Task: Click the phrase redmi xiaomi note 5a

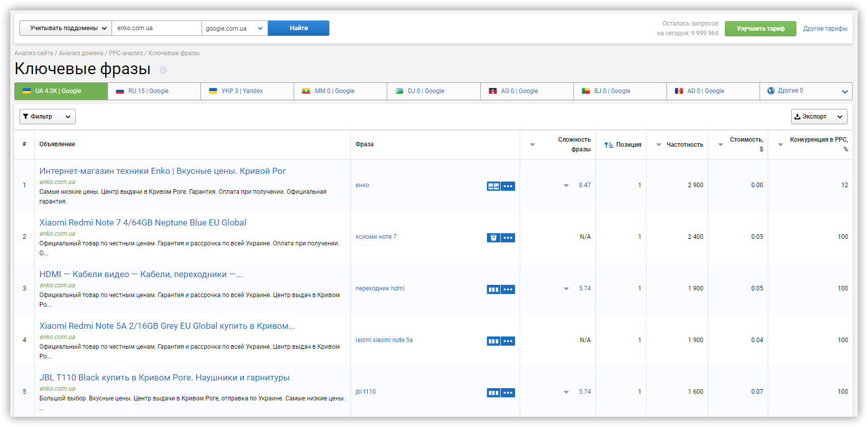Action: (x=384, y=340)
